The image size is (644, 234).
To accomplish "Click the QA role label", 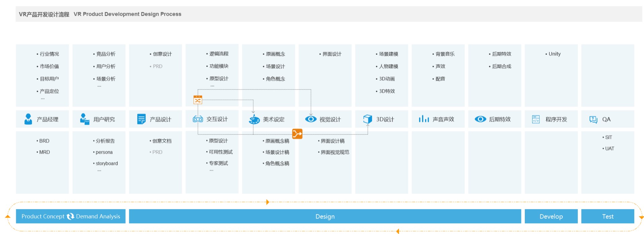I will click(606, 119).
